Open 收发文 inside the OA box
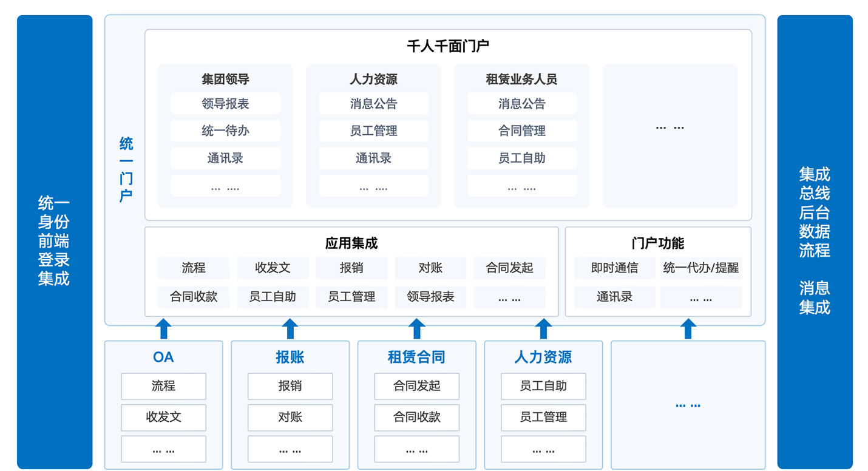This screenshot has height=471, width=868. pyautogui.click(x=163, y=418)
